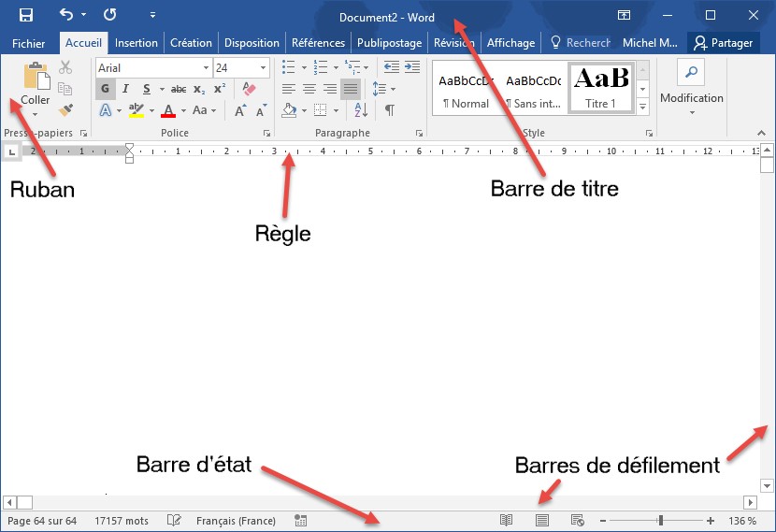Click the Partager share button
776x532 pixels.
pos(724,43)
